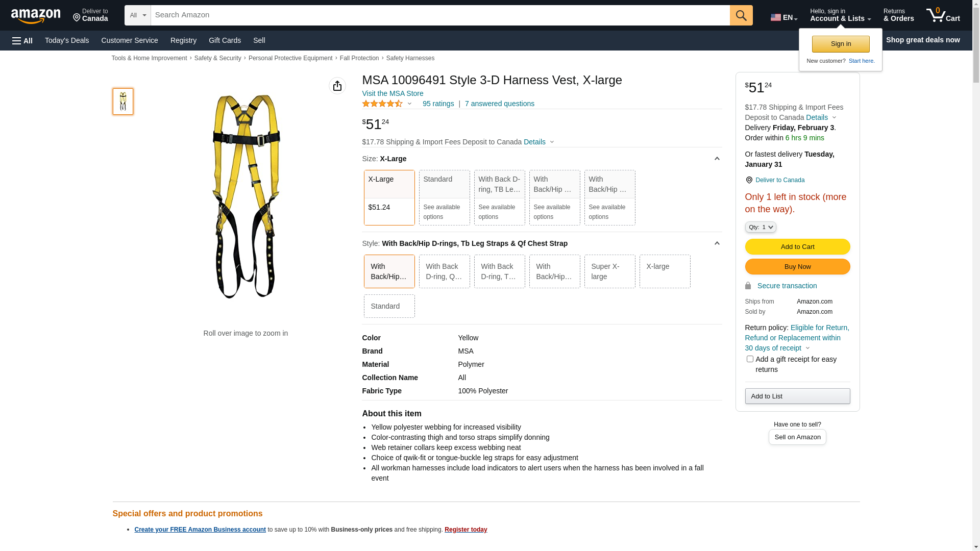The image size is (980, 551).
Task: Check the gift receipt checkbox
Action: point(750,359)
